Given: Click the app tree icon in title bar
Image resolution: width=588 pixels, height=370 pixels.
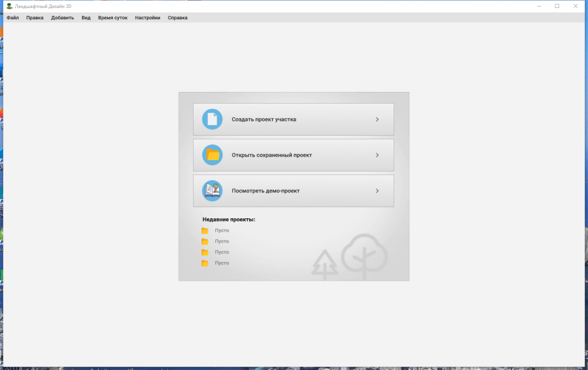Looking at the screenshot, I should click(x=9, y=6).
